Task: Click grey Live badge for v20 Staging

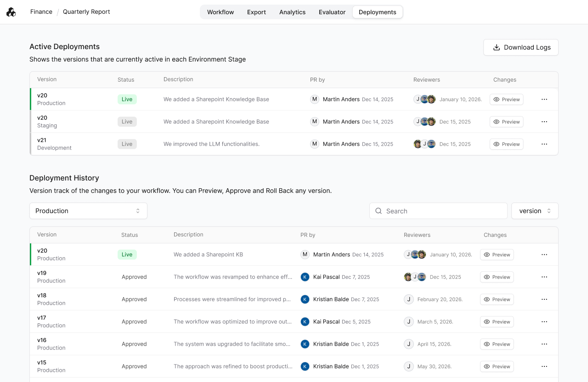Action: 127,122
